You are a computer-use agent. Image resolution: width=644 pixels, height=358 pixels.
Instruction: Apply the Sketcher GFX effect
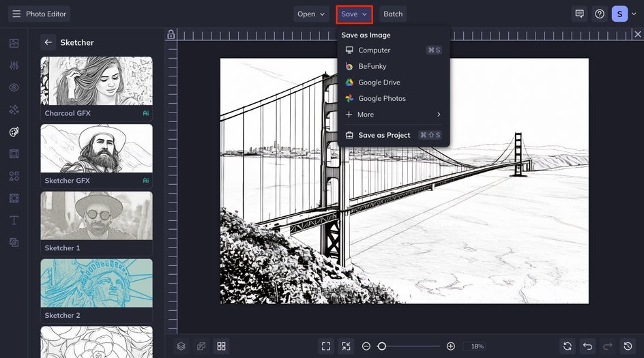[96, 156]
